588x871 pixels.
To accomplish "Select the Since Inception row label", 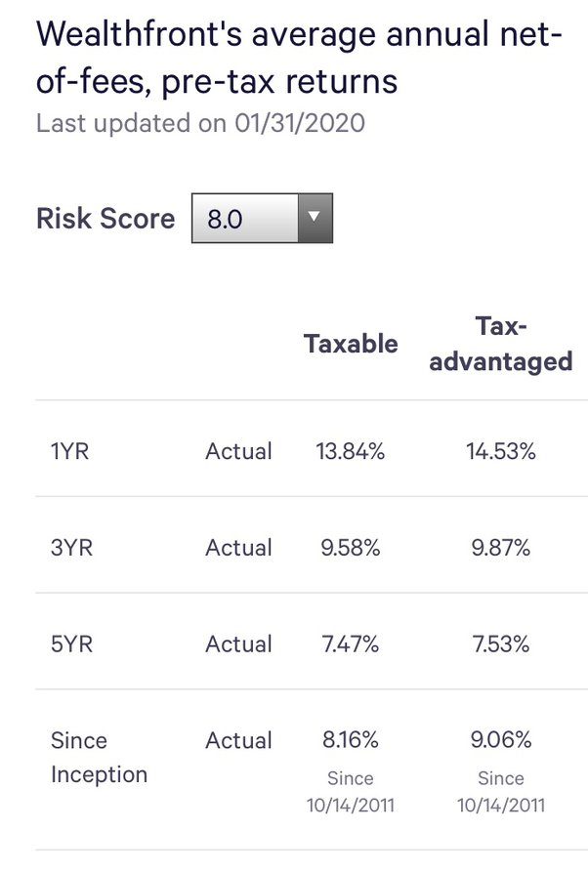I will pyautogui.click(x=99, y=758).
